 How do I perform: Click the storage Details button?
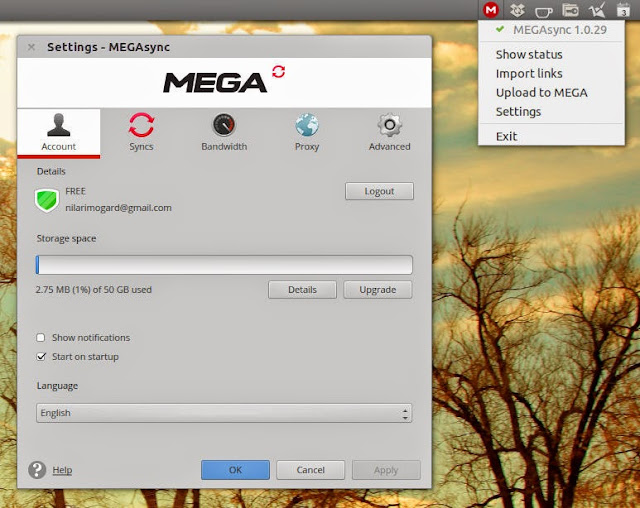click(x=302, y=290)
